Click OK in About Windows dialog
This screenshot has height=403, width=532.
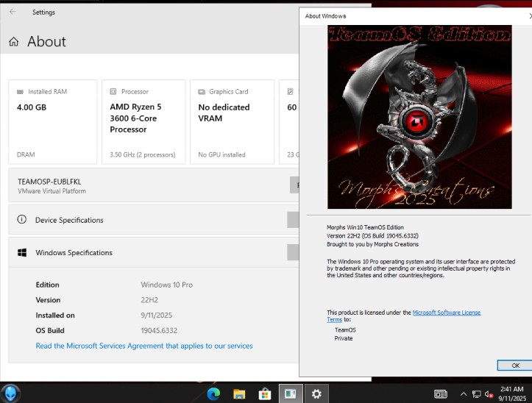coord(515,365)
